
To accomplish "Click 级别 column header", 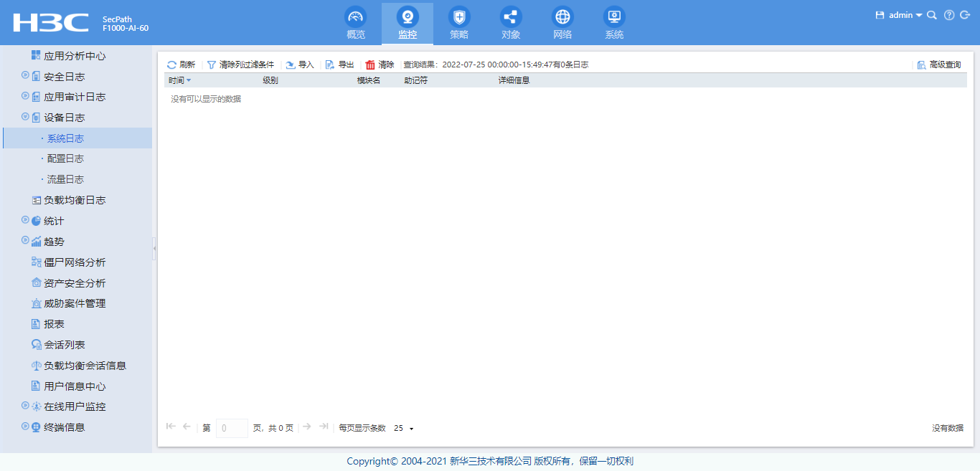I will pyautogui.click(x=270, y=80).
